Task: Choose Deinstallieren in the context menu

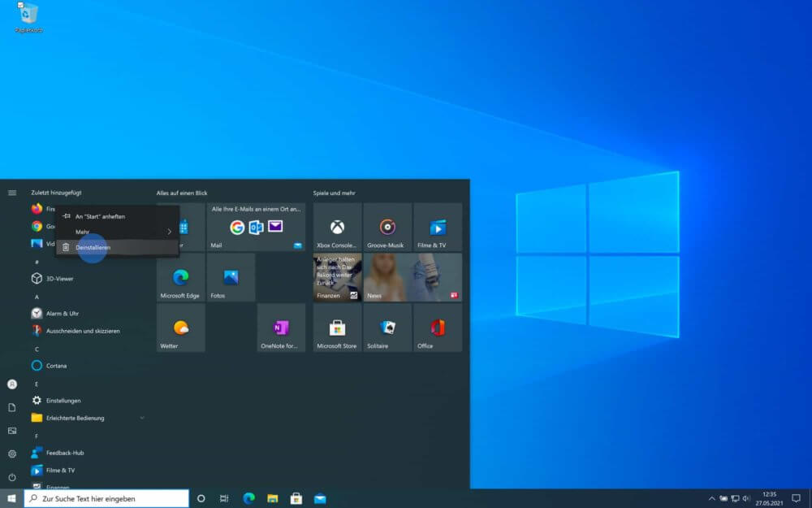Action: click(x=118, y=247)
